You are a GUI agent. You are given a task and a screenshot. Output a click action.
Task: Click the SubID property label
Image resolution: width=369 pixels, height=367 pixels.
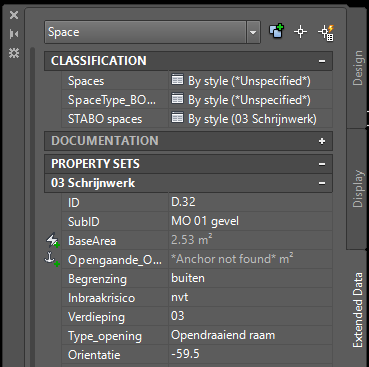tap(84, 222)
